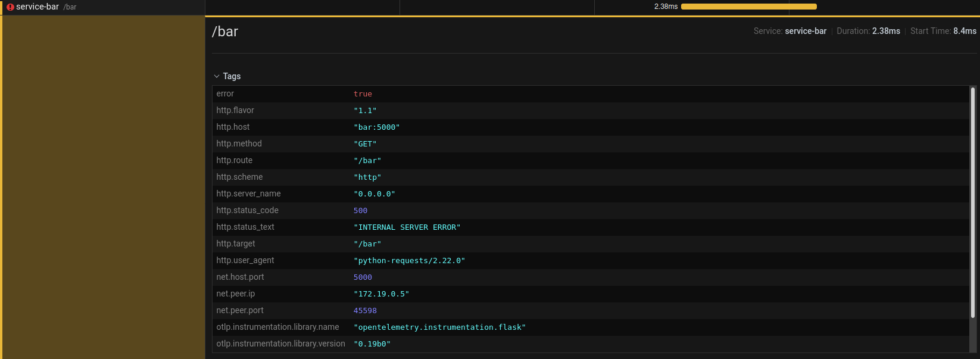Select the opentelemetry.instrumentation.flask library name value
This screenshot has width=980, height=359.
point(439,327)
